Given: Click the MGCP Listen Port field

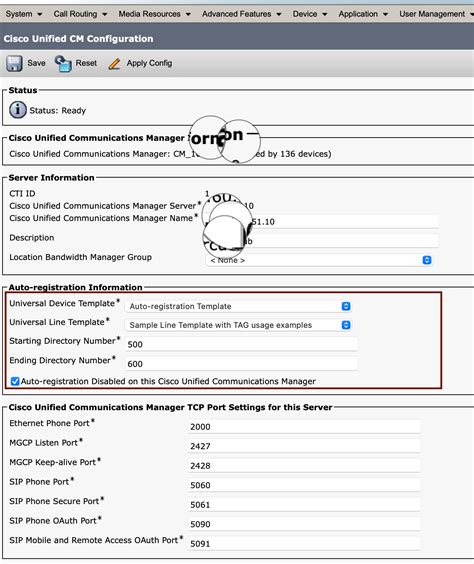Looking at the screenshot, I should [304, 446].
